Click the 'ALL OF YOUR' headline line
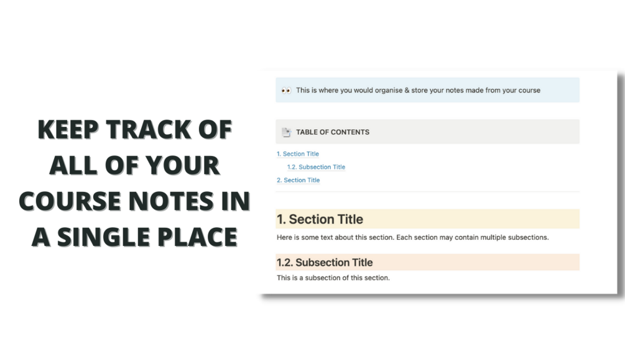The height and width of the screenshot is (364, 625). (x=135, y=165)
